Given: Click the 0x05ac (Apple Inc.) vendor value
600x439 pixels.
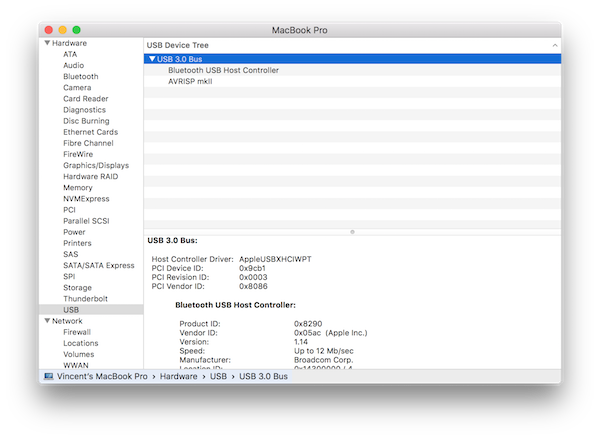Looking at the screenshot, I should pyautogui.click(x=331, y=333).
